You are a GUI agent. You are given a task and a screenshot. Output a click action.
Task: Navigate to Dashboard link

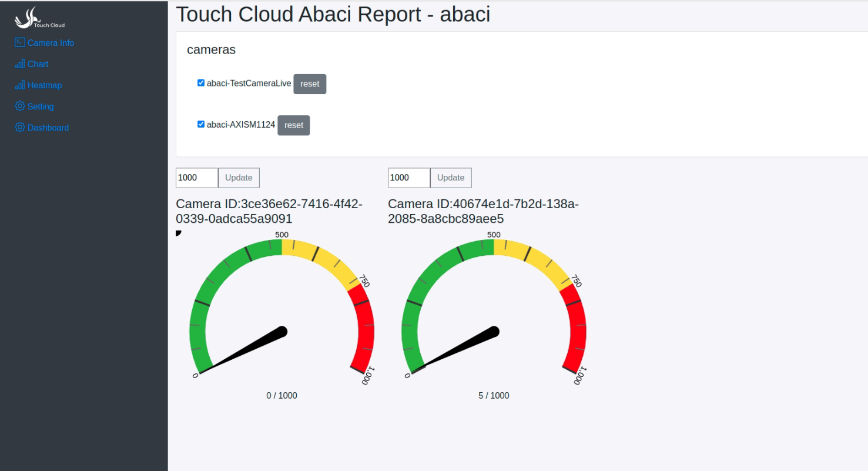click(48, 128)
